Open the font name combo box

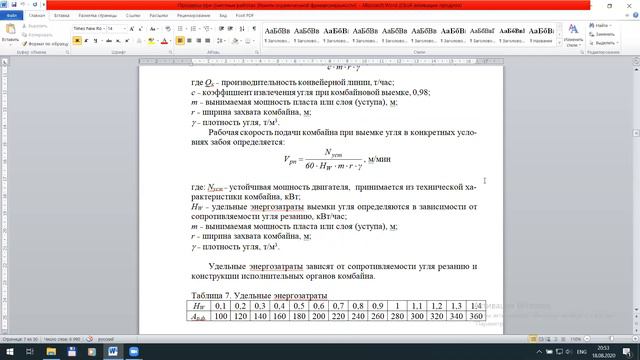click(89, 29)
